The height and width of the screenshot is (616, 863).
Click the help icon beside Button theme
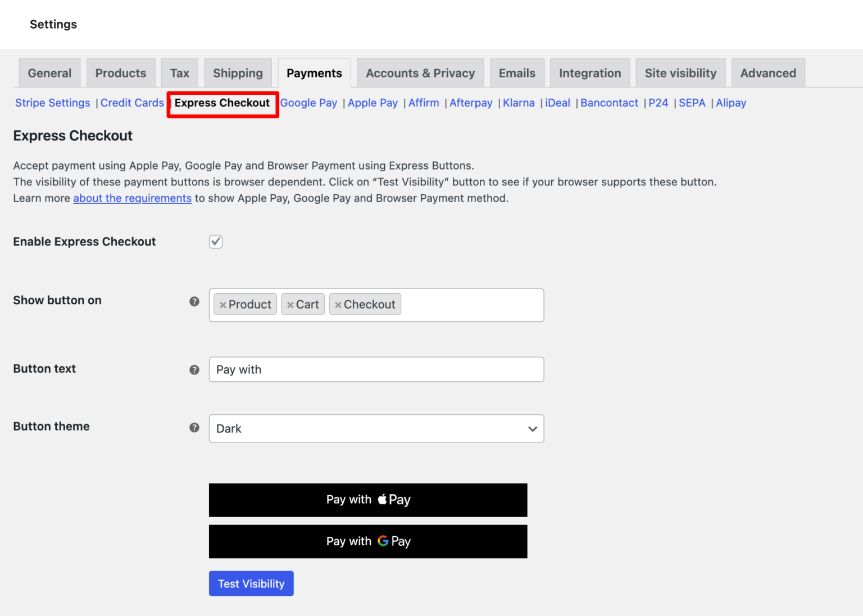[x=194, y=427]
